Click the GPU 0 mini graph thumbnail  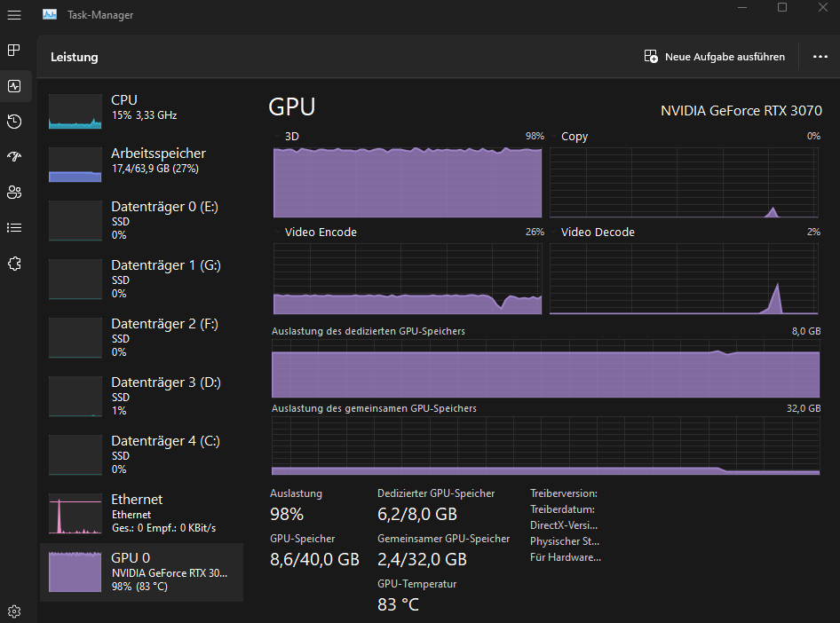pyautogui.click(x=75, y=572)
